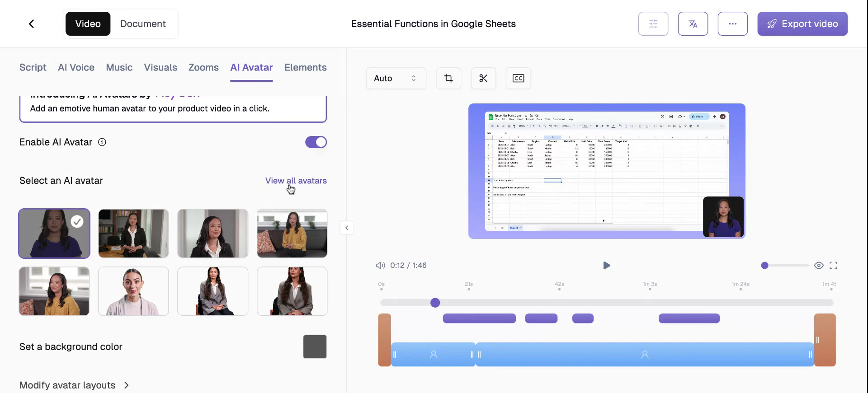Open the three-dots more options menu

(733, 23)
